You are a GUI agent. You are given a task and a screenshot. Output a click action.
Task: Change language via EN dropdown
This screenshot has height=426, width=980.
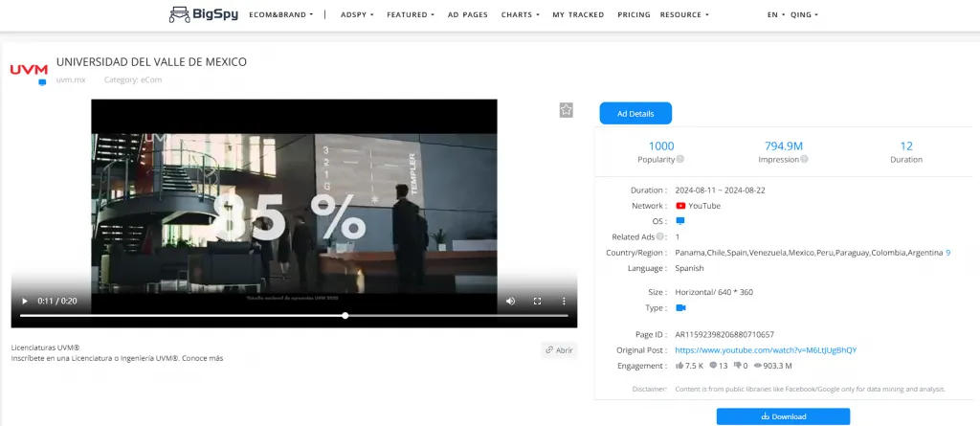[775, 14]
